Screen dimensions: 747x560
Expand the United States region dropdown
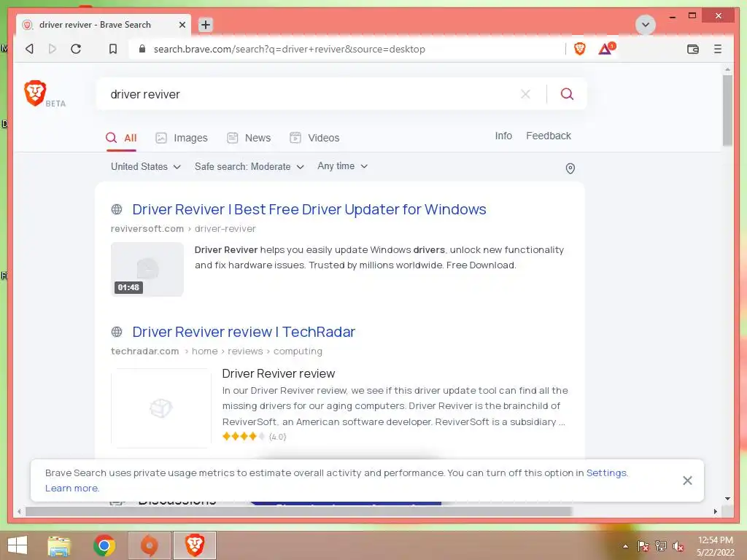click(146, 167)
